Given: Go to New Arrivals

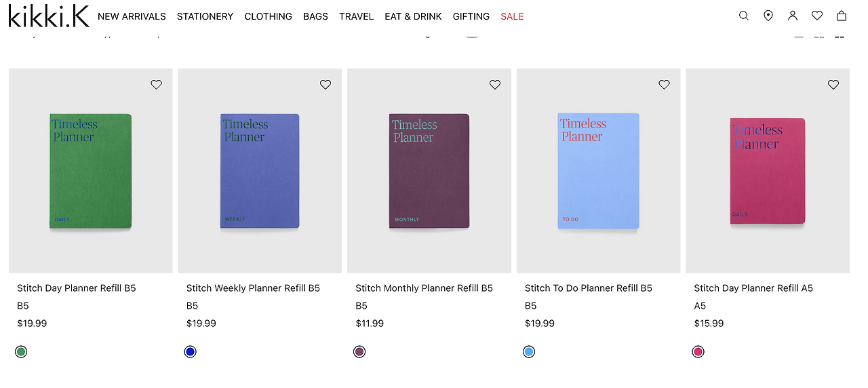Looking at the screenshot, I should pyautogui.click(x=132, y=16).
